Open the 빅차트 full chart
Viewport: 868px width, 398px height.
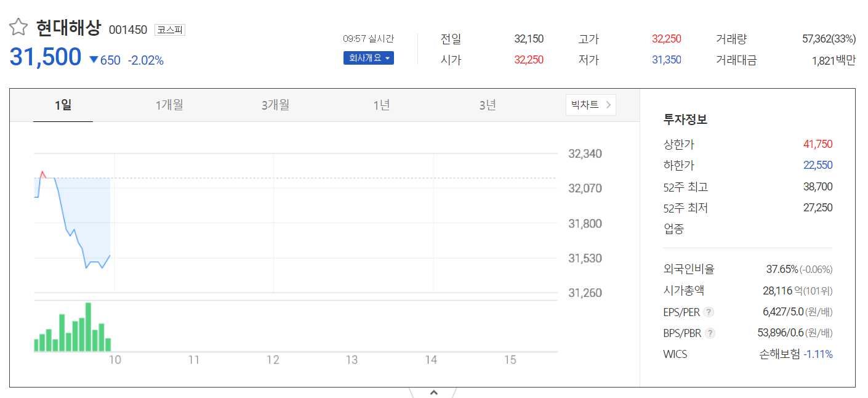(591, 105)
